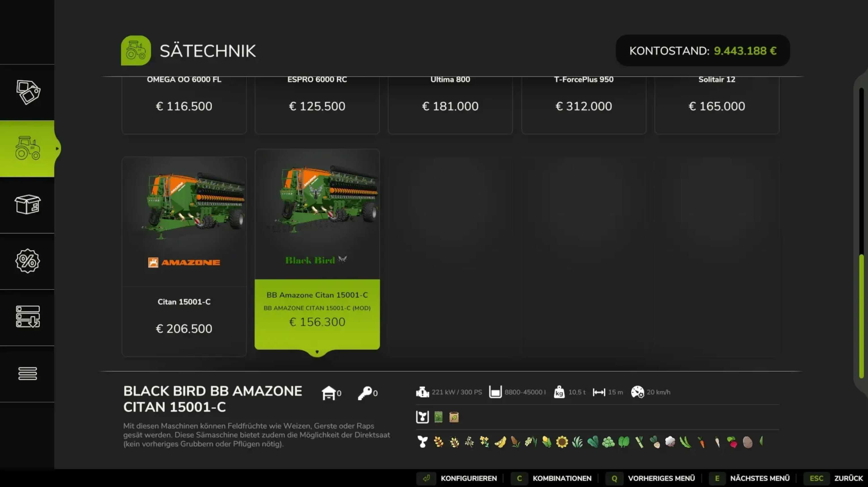Expand the selected BB Amazone Citan card arrow
This screenshot has height=487, width=868.
coord(317,352)
